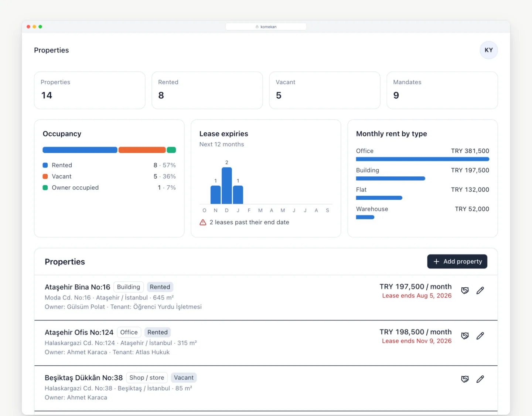Click the December bar in lease expiries chart

point(227,185)
